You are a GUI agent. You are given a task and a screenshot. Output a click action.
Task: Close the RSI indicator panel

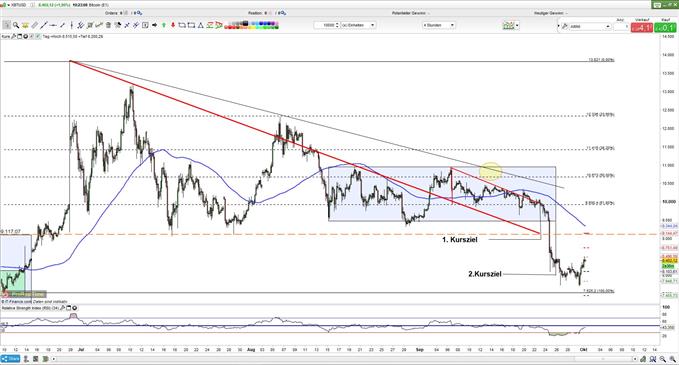74,308
